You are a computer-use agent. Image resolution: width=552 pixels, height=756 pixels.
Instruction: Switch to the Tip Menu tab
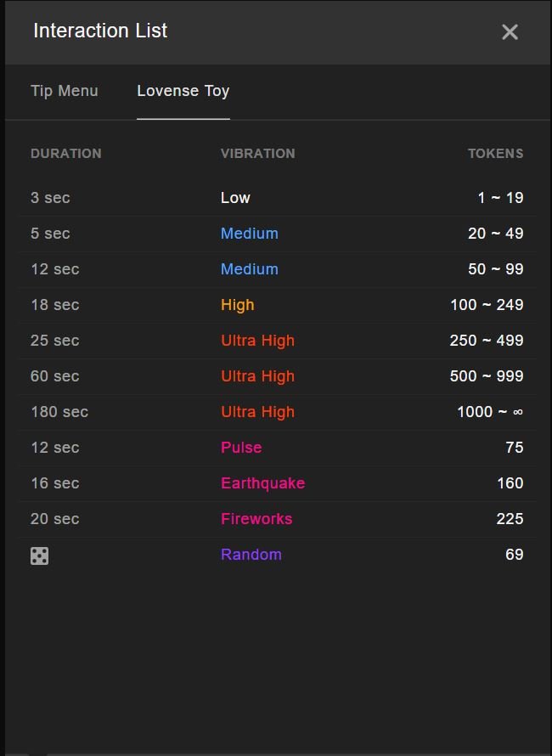(x=65, y=91)
